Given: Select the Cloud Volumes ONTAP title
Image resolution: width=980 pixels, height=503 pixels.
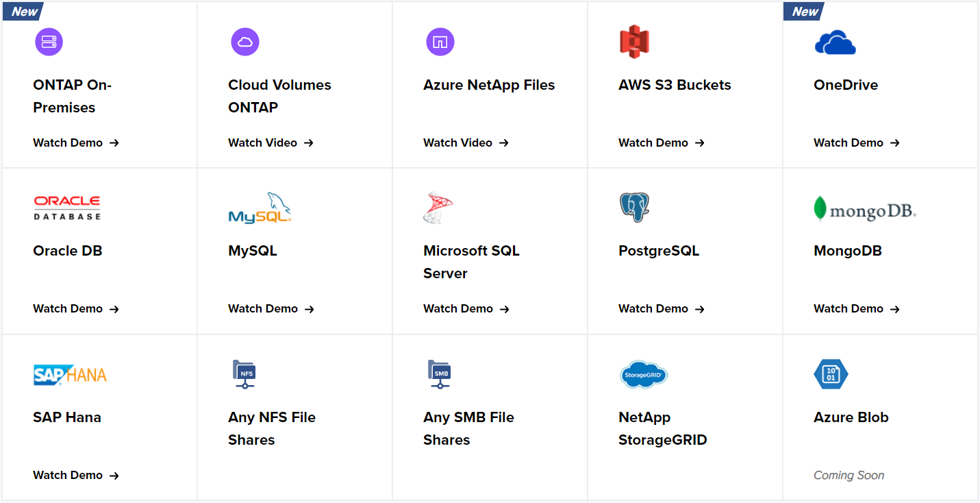Looking at the screenshot, I should click(x=279, y=96).
